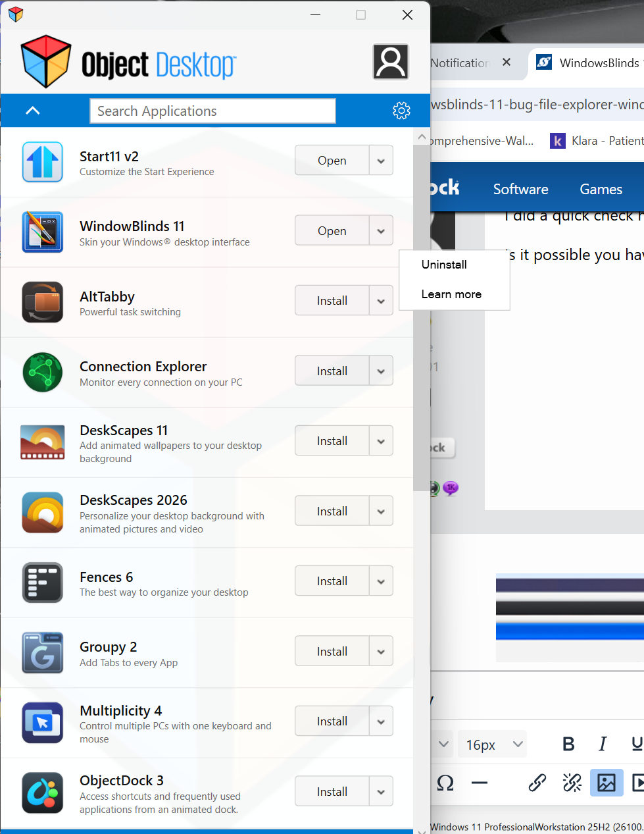Collapse panel with the up chevron
Viewport: 644px width, 834px height.
pyautogui.click(x=33, y=111)
